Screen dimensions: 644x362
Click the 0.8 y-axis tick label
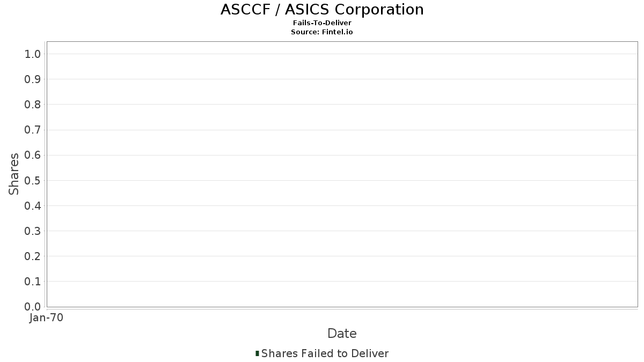click(33, 104)
